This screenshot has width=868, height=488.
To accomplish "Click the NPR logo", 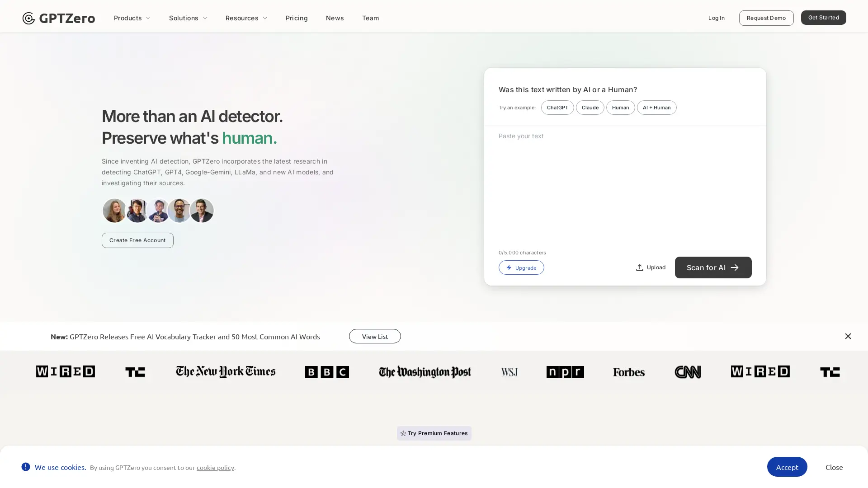I will [565, 371].
